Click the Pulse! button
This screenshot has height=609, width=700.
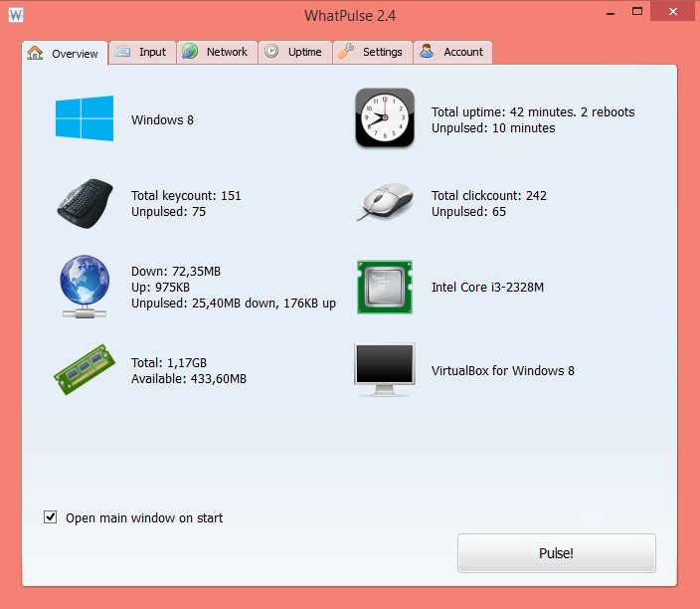point(556,553)
